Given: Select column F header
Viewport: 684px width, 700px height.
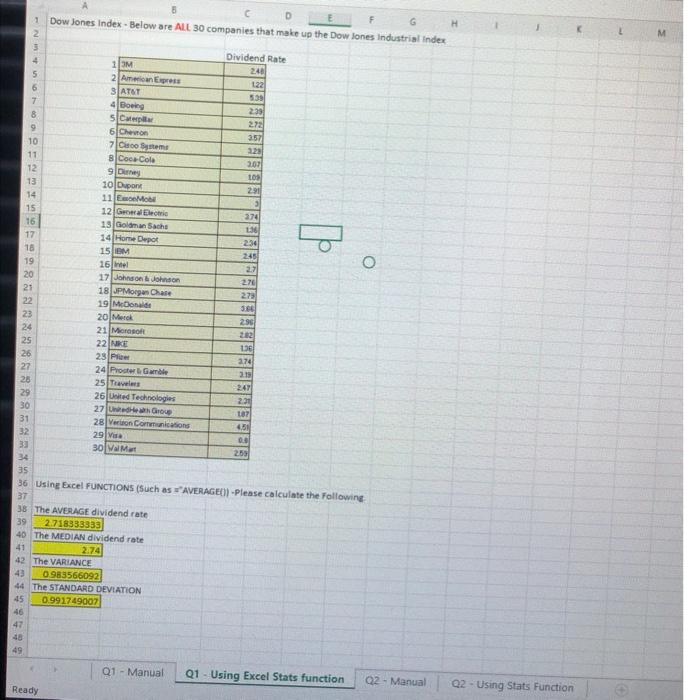Looking at the screenshot, I should click(x=371, y=19).
